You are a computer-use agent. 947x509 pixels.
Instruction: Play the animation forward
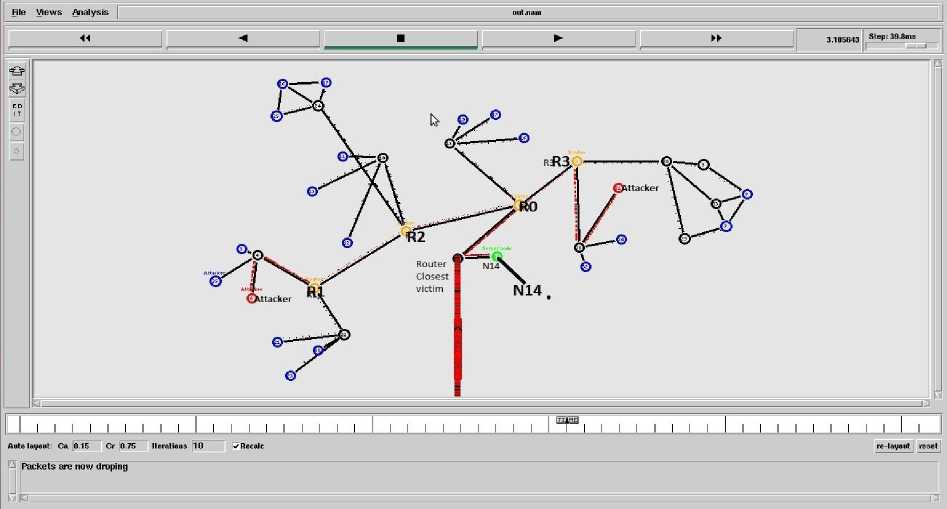(x=558, y=38)
